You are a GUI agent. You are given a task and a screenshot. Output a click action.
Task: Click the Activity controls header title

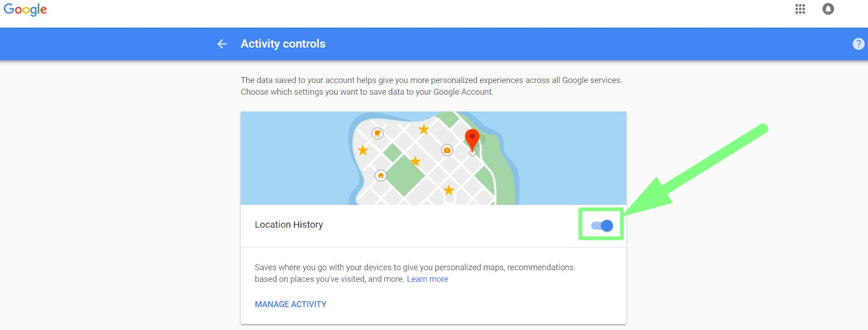283,44
